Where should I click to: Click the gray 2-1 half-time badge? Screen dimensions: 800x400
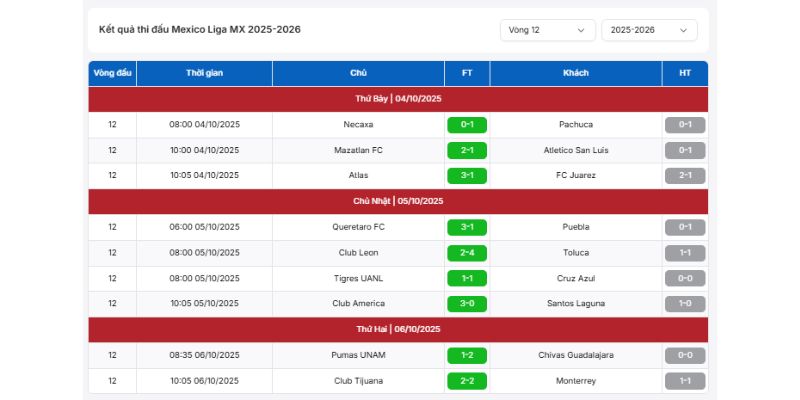(685, 176)
